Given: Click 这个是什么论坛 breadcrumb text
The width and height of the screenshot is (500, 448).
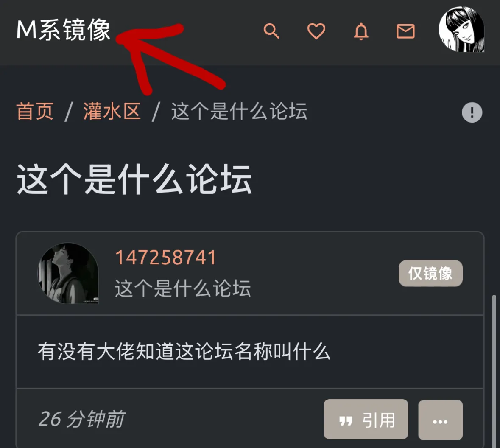Looking at the screenshot, I should 239,111.
